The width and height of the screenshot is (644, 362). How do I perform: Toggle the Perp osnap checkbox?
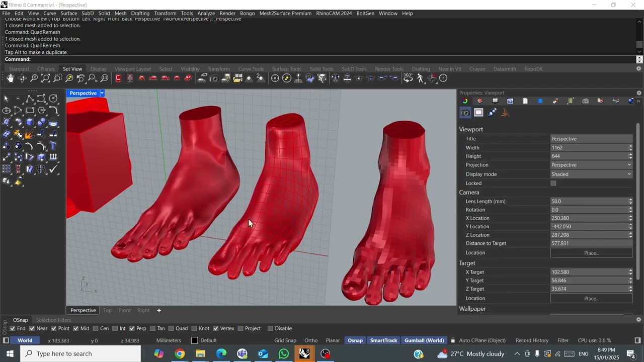click(x=131, y=329)
